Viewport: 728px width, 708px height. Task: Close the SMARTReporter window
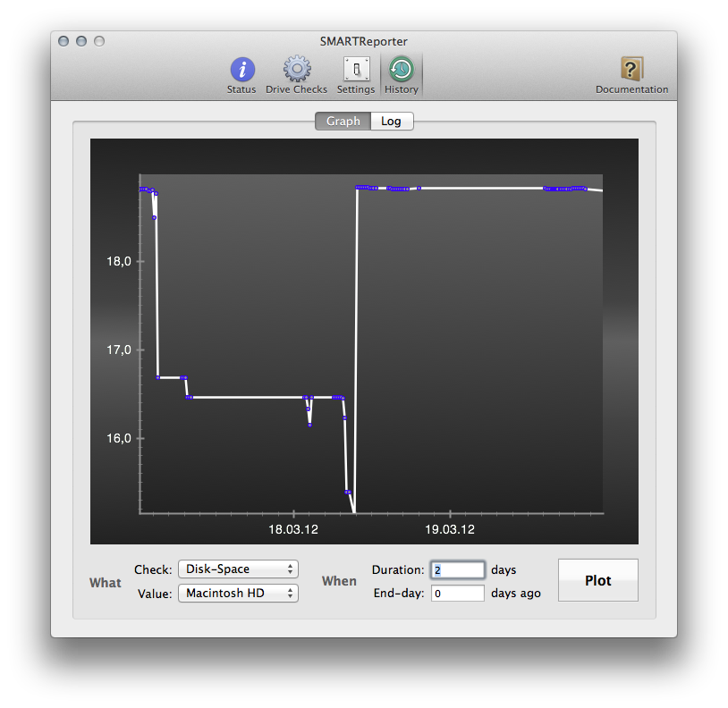[63, 41]
